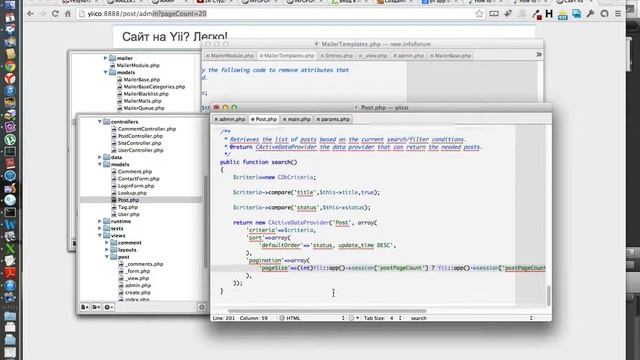Open the gear action menu in the drawer footer
Image resolution: width=640 pixels, height=360 pixels.
[x=109, y=307]
